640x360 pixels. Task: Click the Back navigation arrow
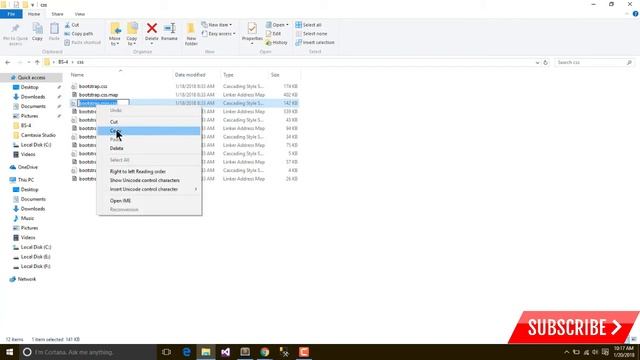(8, 62)
